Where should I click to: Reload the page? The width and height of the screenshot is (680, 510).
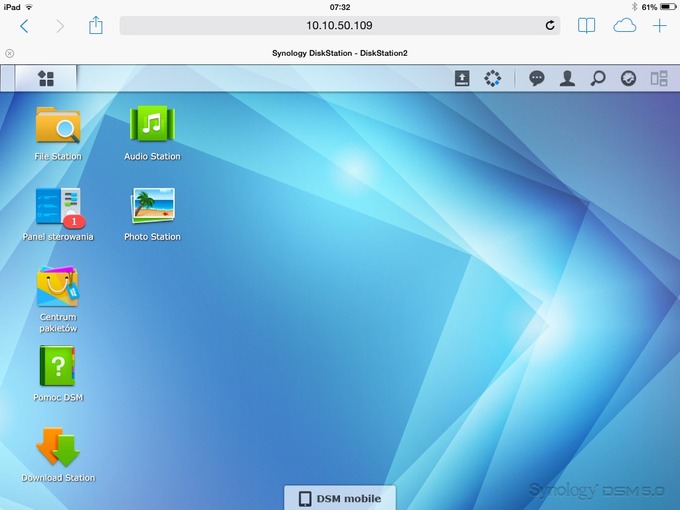550,25
